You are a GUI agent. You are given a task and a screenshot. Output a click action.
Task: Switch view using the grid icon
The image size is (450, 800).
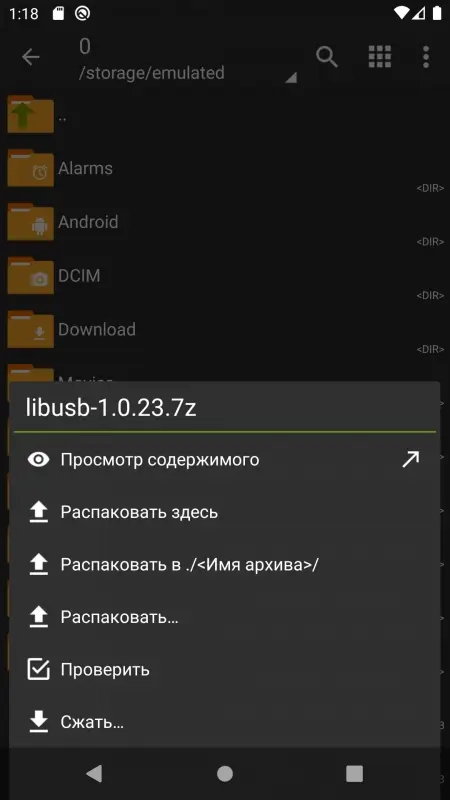point(380,57)
